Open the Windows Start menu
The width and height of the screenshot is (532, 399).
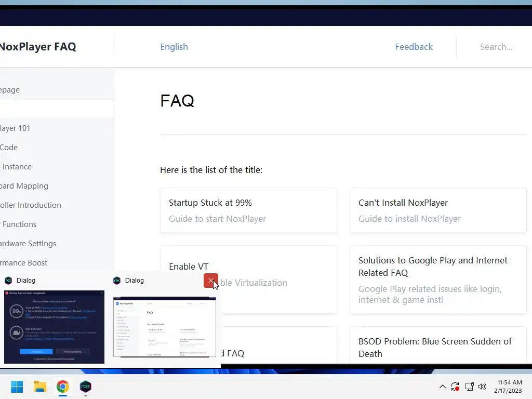[17, 387]
